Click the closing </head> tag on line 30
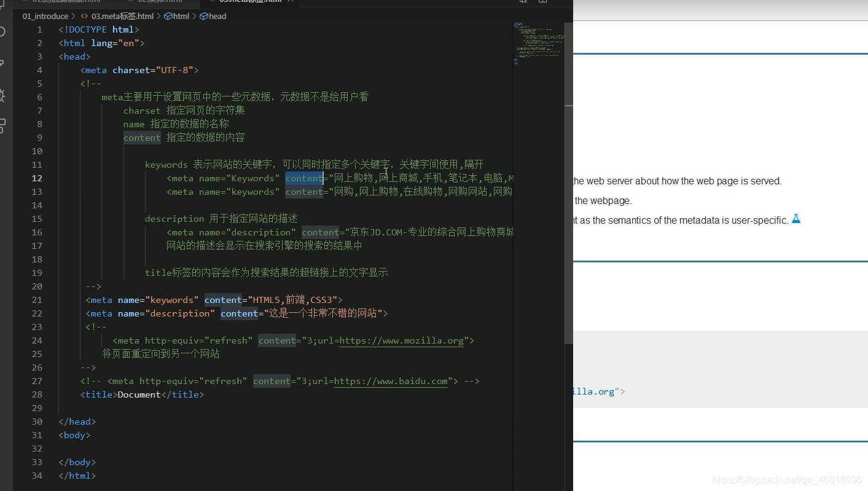 click(x=77, y=422)
